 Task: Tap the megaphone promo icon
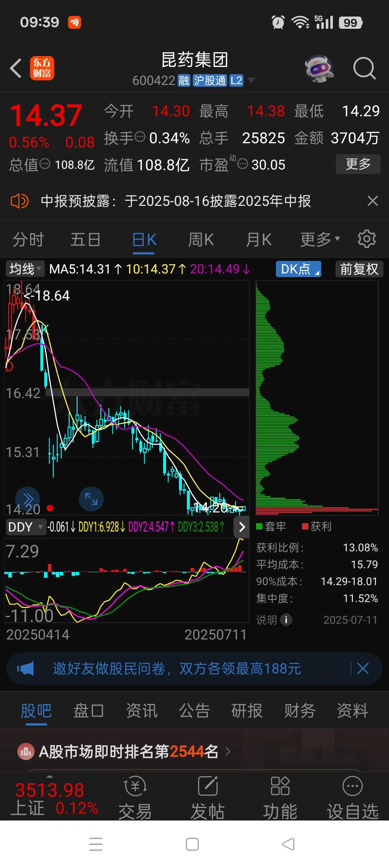(x=25, y=669)
